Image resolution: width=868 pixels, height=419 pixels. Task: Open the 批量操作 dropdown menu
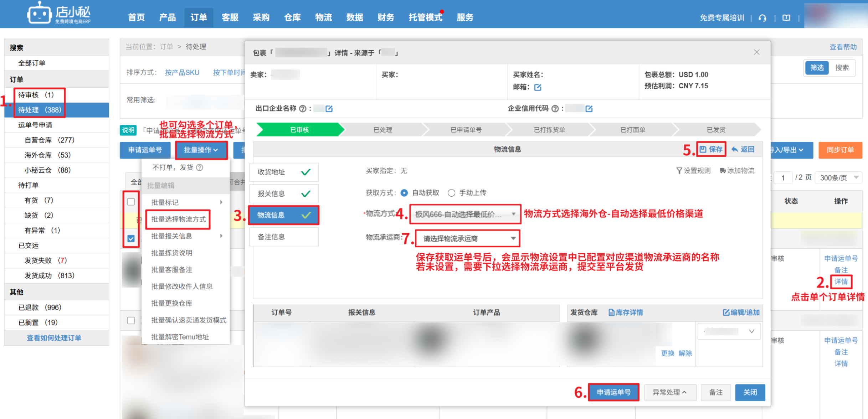pos(201,150)
